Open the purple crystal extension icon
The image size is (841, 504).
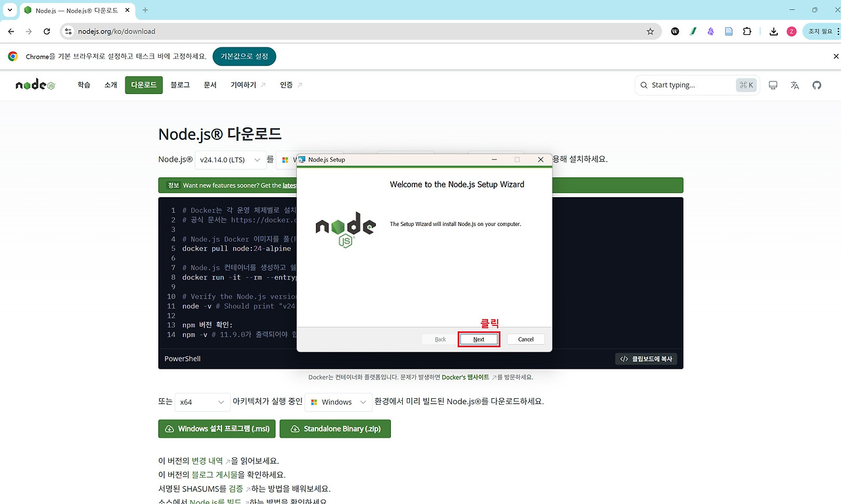711,31
